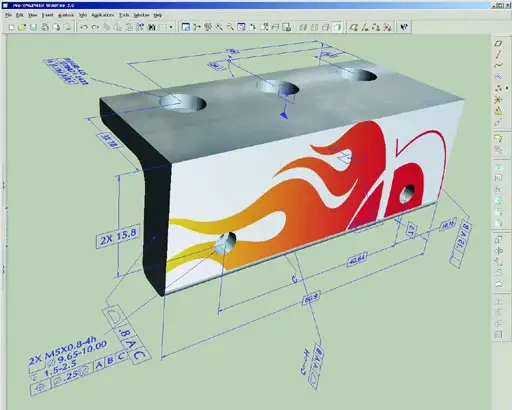
Task: Select the Revolve tool
Action: [498, 251]
